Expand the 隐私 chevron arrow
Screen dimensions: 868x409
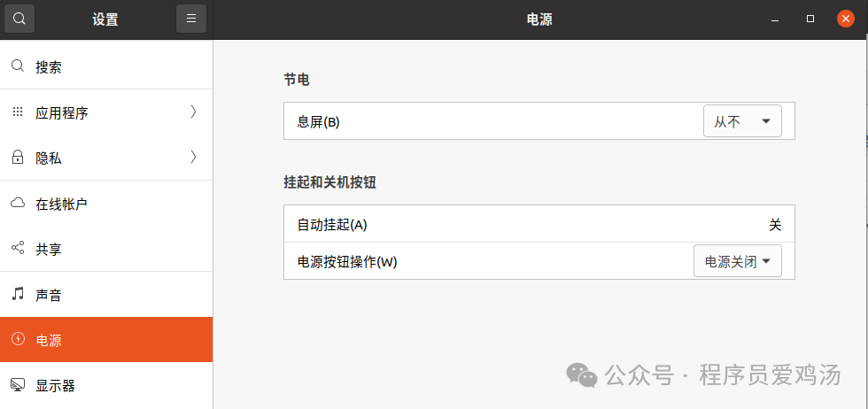[x=193, y=158]
